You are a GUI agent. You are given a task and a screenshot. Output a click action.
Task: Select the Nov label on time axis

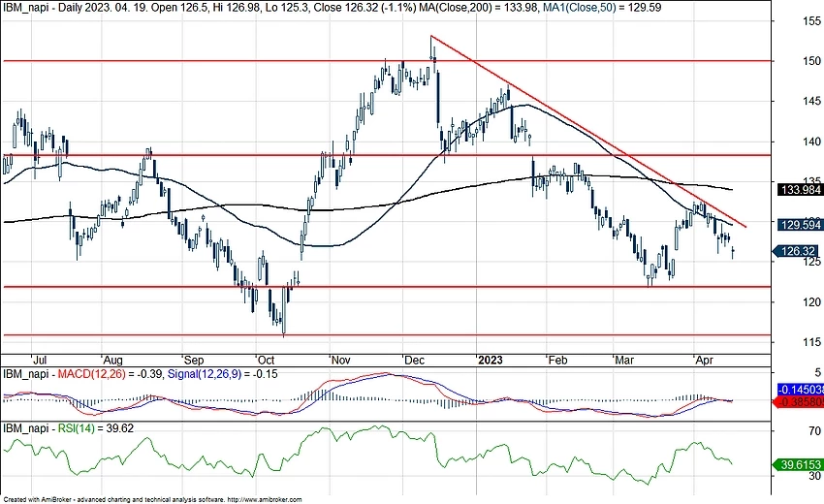[x=340, y=360]
